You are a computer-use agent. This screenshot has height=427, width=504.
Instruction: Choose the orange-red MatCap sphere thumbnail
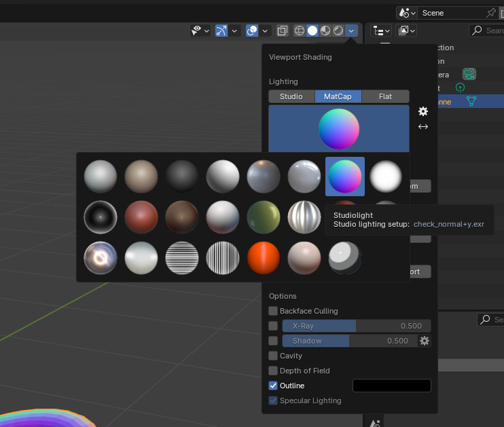click(x=264, y=258)
